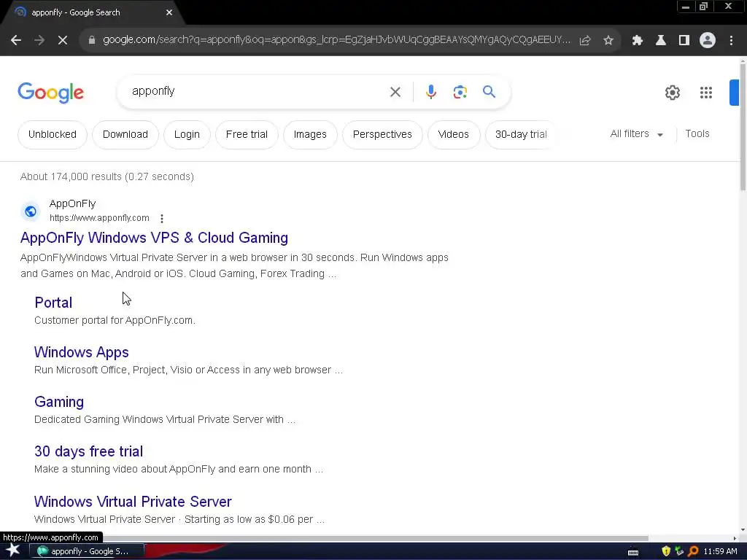
Task: Open the Gaming sitelink
Action: 59,402
